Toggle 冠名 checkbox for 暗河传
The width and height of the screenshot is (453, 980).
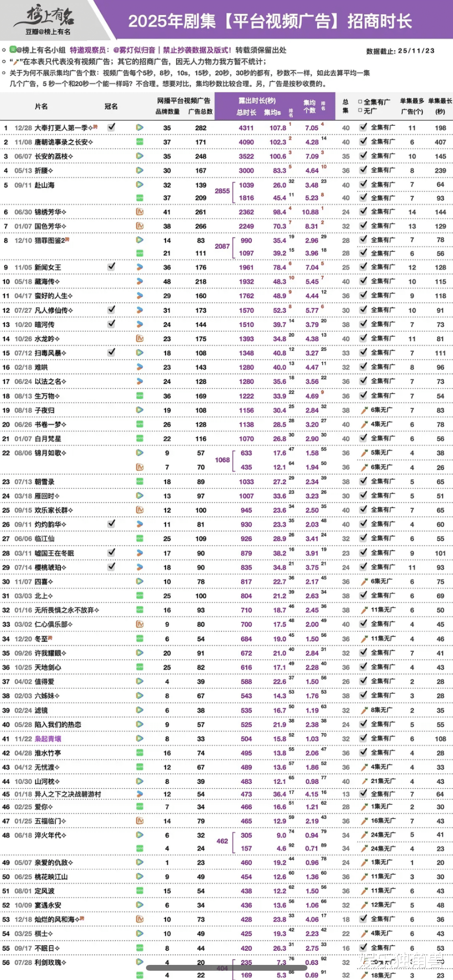pyautogui.click(x=111, y=323)
